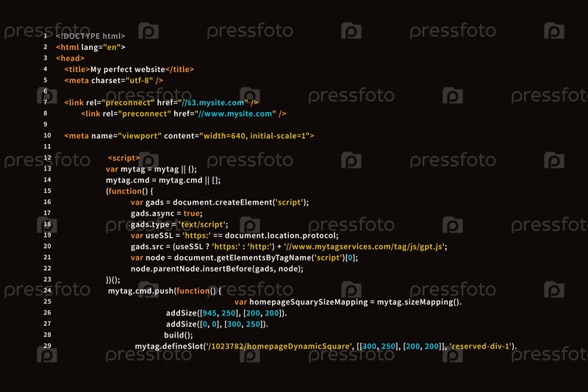Click the s3.mysite.com URL on line 7

(213, 103)
